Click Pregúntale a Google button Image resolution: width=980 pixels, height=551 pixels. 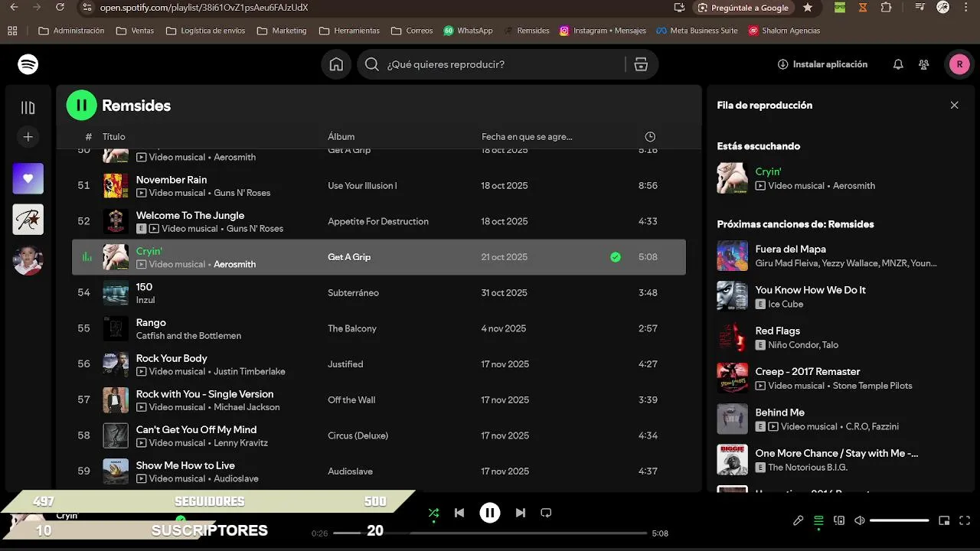coord(743,8)
